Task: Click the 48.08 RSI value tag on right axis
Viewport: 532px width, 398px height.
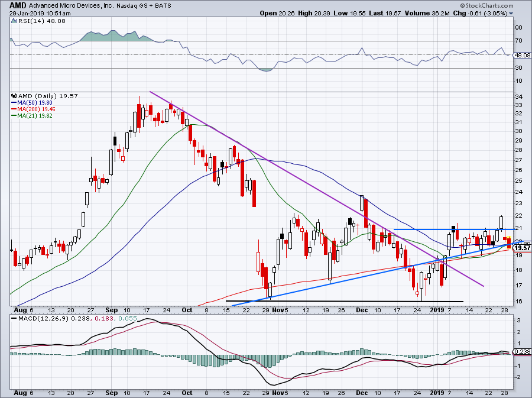Action: (522, 55)
